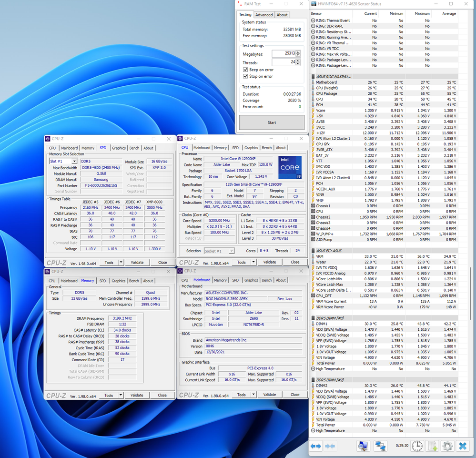Click Close in CPU-Z Memory window
Viewport: 476px width, 458px height.
162,395
